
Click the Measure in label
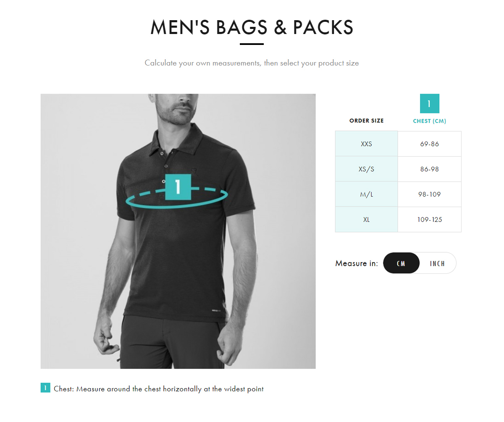click(357, 263)
